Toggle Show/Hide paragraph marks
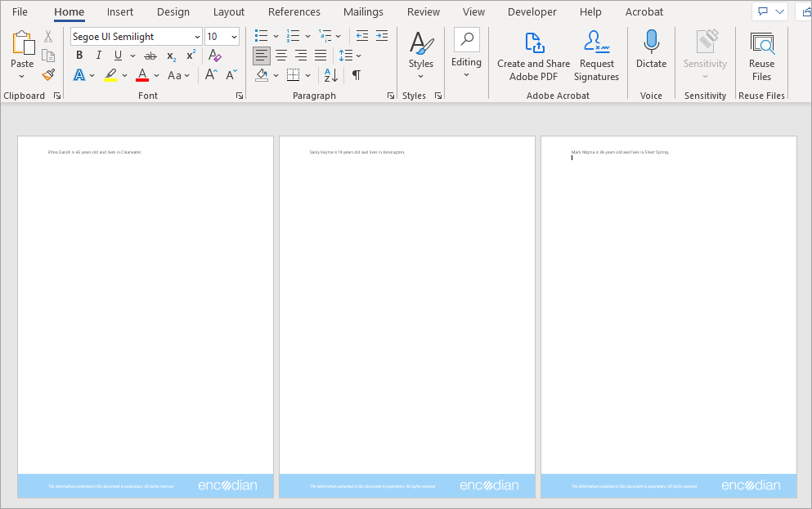 [x=357, y=75]
